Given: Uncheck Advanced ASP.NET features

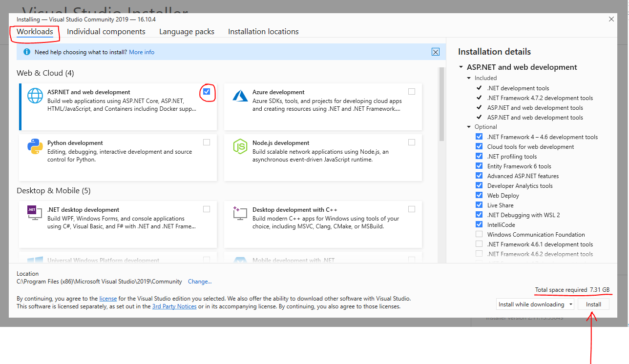Looking at the screenshot, I should click(x=479, y=176).
